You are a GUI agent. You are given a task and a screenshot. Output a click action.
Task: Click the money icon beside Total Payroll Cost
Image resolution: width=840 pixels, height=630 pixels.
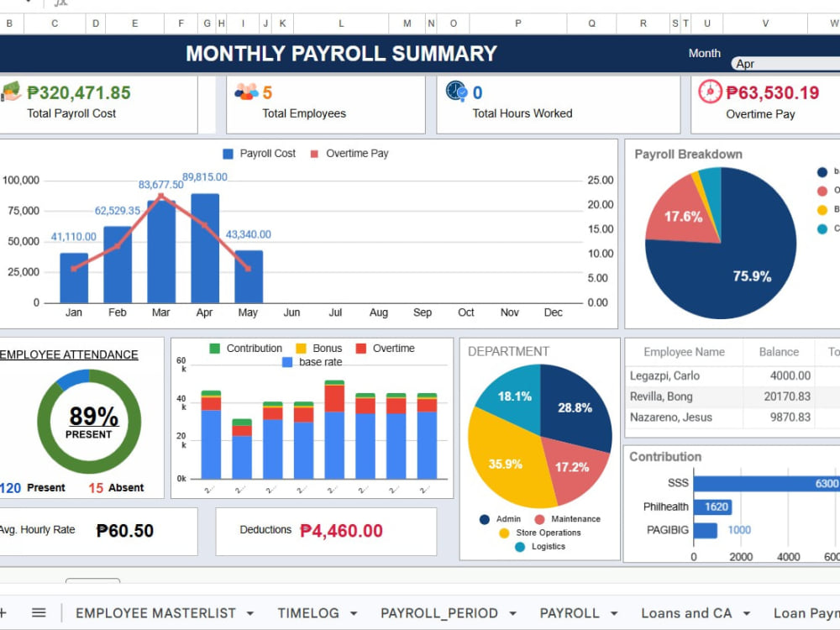pos(11,92)
